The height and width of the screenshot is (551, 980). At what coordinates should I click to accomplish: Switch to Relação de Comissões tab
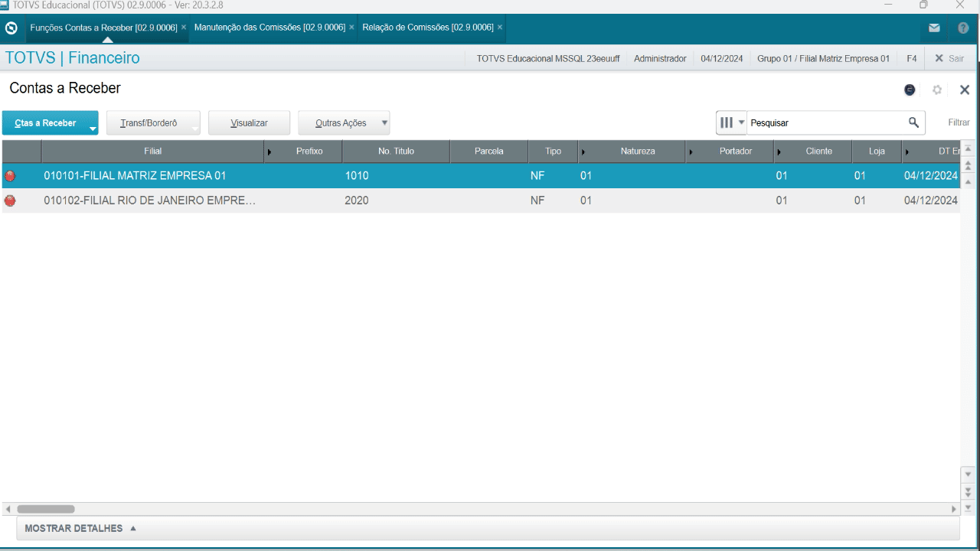click(428, 27)
